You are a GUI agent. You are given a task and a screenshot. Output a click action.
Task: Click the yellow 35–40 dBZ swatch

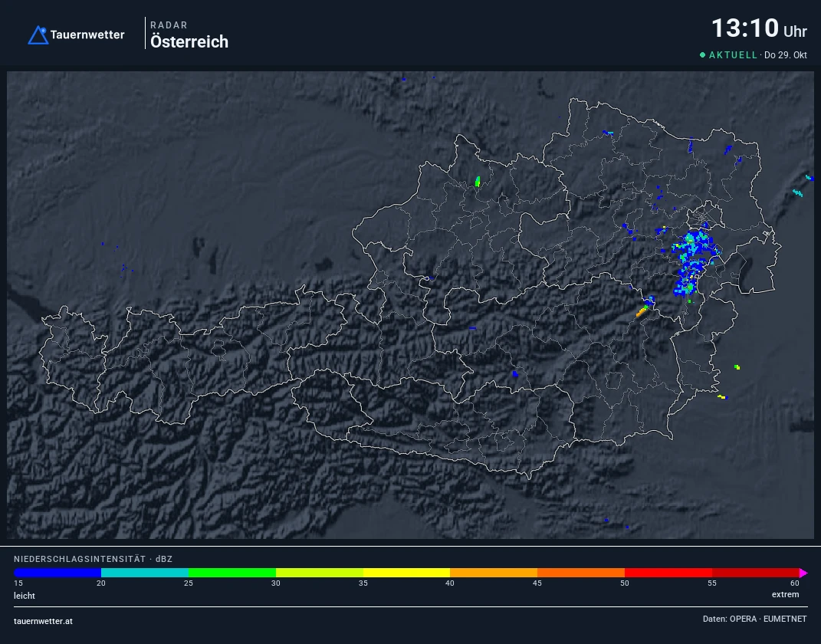point(406,573)
